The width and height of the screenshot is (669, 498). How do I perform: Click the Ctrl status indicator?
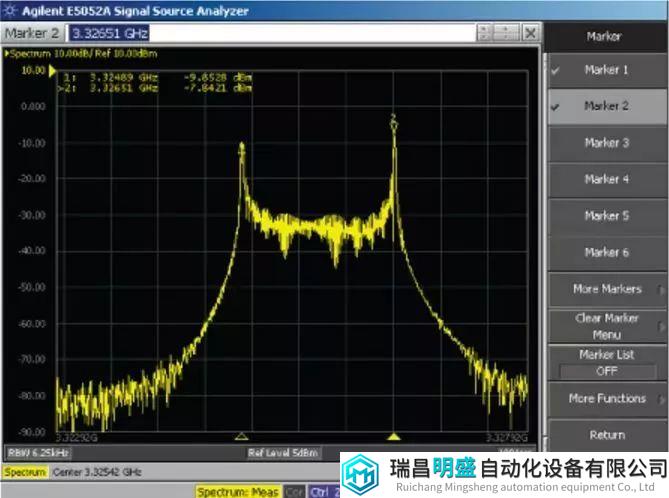pos(323,492)
